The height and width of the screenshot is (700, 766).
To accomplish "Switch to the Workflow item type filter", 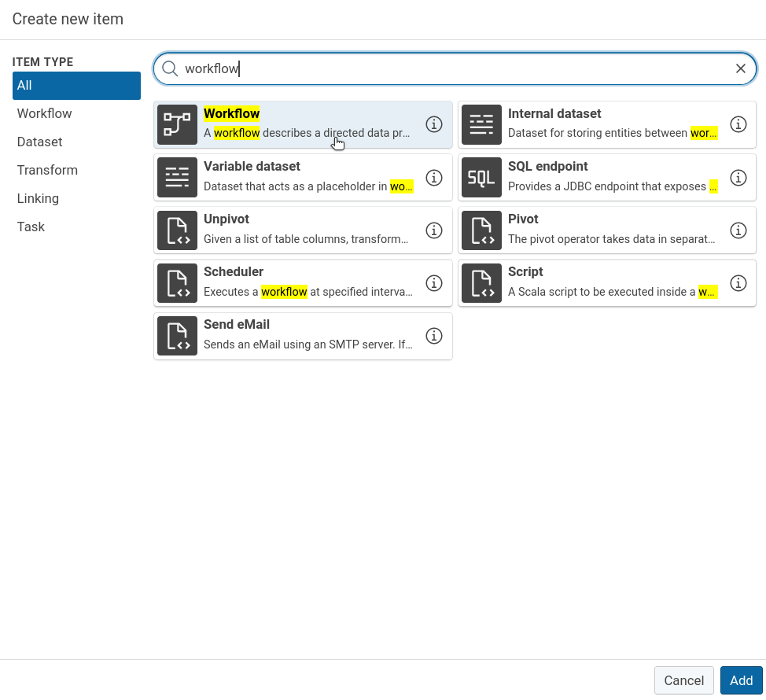I will [x=44, y=113].
